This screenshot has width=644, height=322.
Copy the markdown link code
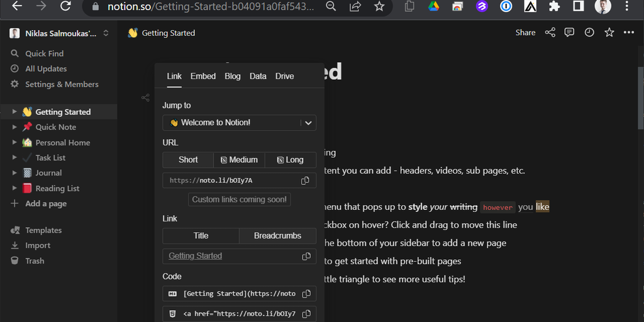(306, 294)
